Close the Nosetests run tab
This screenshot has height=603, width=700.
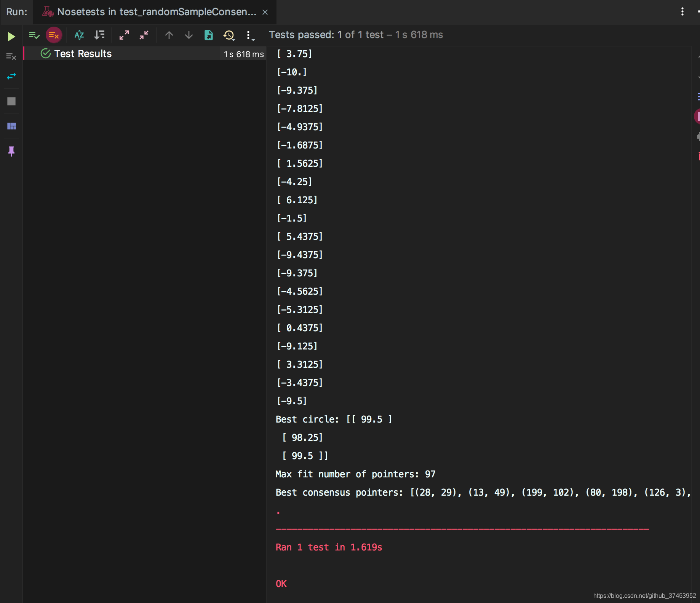click(x=265, y=12)
